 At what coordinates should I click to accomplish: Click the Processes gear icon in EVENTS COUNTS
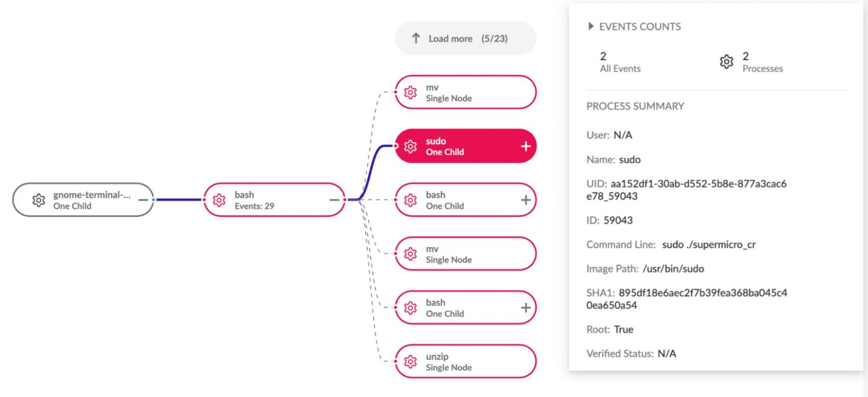tap(726, 62)
